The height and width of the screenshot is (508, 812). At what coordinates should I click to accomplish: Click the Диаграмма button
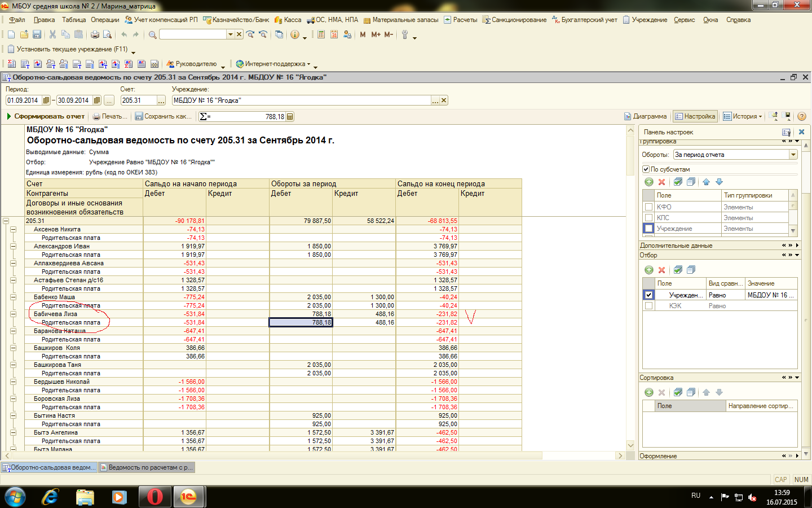(x=645, y=116)
